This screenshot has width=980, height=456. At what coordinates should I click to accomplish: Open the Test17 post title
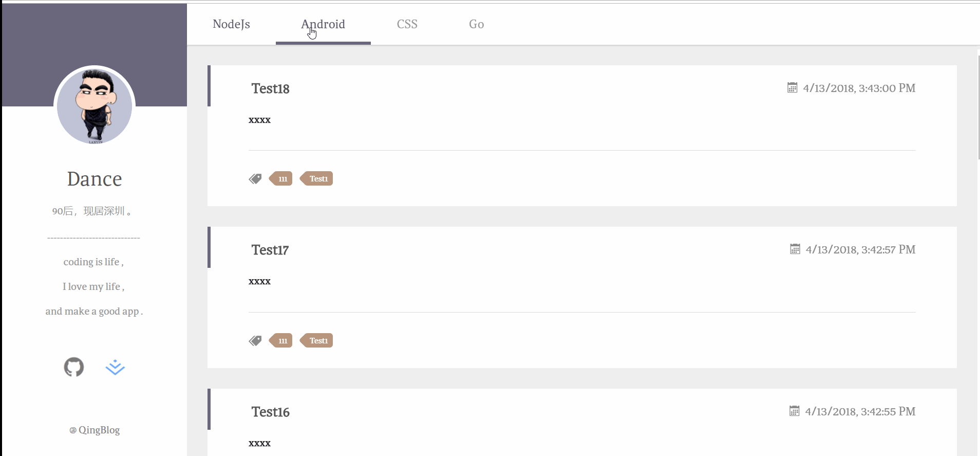click(x=270, y=250)
